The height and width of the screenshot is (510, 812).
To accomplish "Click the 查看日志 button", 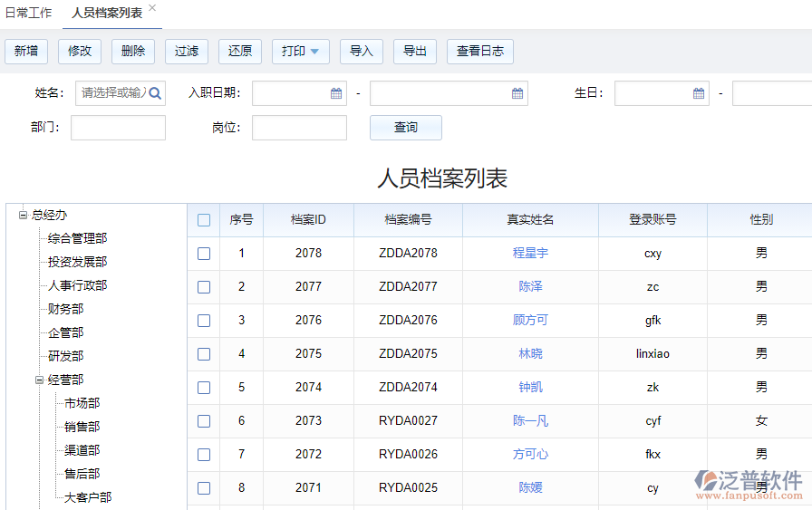I will pyautogui.click(x=479, y=52).
